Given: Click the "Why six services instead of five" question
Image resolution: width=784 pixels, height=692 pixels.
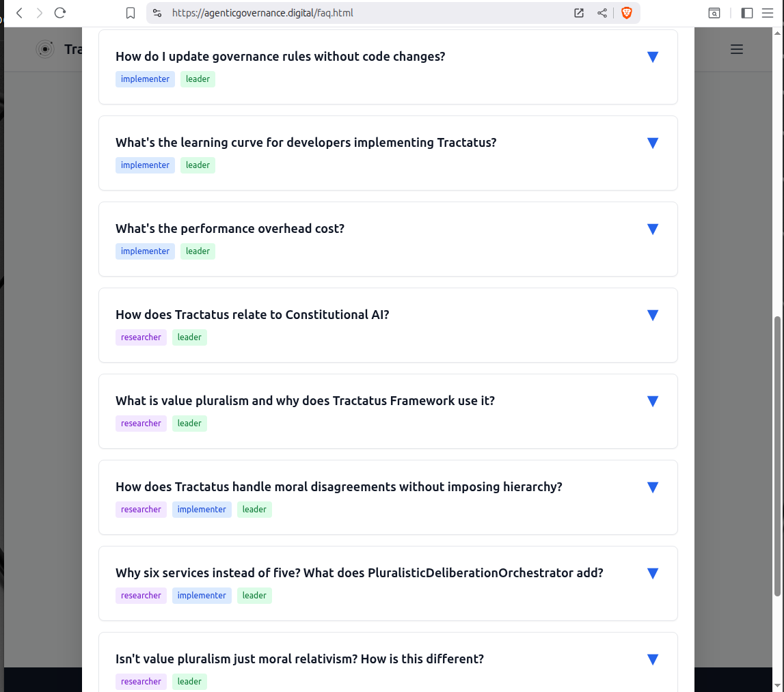Looking at the screenshot, I should pyautogui.click(x=359, y=573).
